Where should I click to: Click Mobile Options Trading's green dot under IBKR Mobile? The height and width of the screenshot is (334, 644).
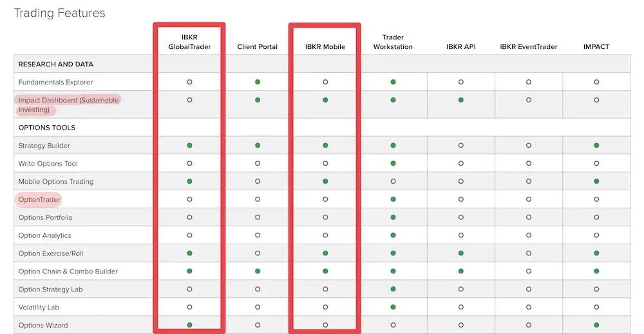325,182
